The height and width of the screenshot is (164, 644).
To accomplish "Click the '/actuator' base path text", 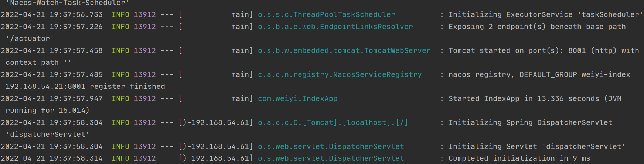I will click(x=30, y=39).
